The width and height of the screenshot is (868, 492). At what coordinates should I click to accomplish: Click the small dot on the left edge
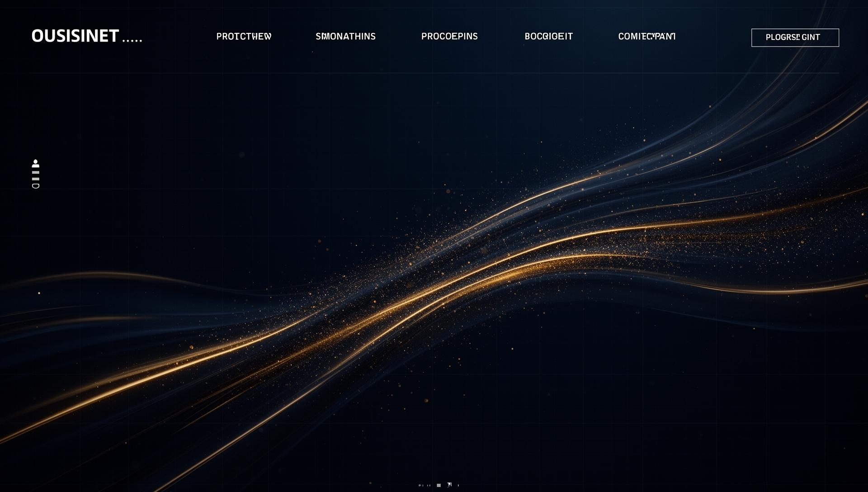tap(39, 293)
